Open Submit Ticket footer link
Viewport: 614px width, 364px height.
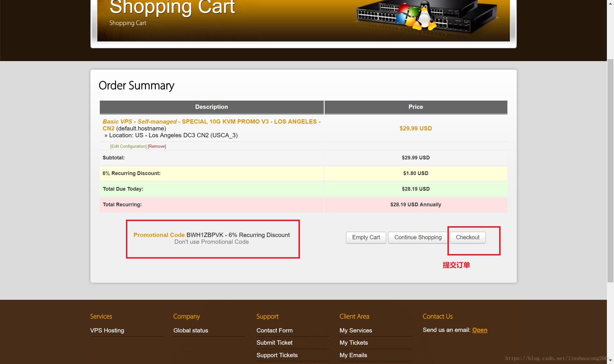[274, 343]
